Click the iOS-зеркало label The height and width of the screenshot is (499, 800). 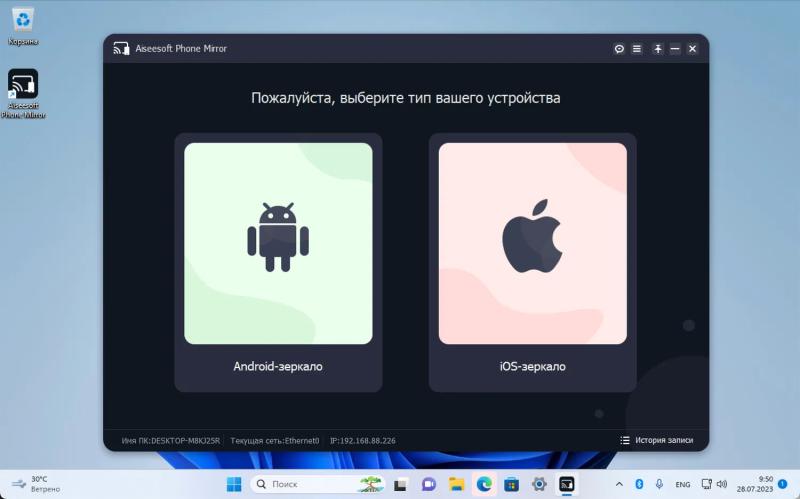tap(532, 366)
